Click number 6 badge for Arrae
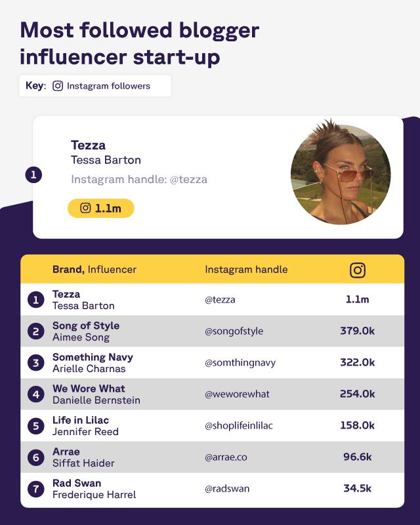The image size is (420, 525). (x=35, y=457)
